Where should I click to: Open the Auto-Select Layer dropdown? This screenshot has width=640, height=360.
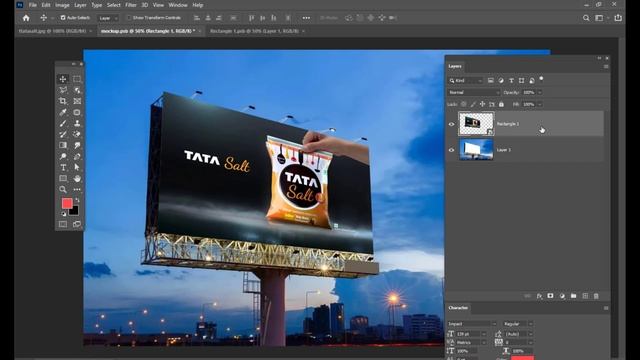(x=108, y=18)
